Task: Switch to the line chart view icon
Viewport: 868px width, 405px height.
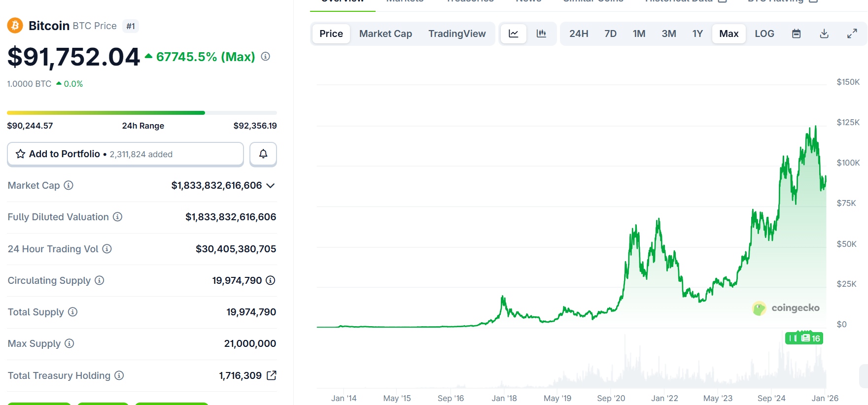Action: 514,34
